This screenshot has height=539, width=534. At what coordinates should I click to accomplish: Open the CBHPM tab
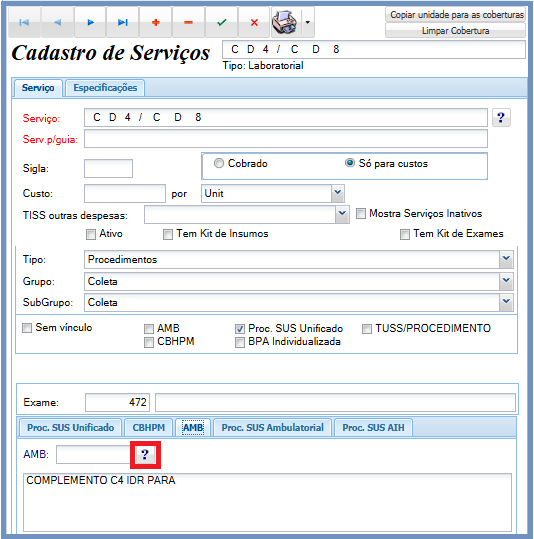click(149, 427)
